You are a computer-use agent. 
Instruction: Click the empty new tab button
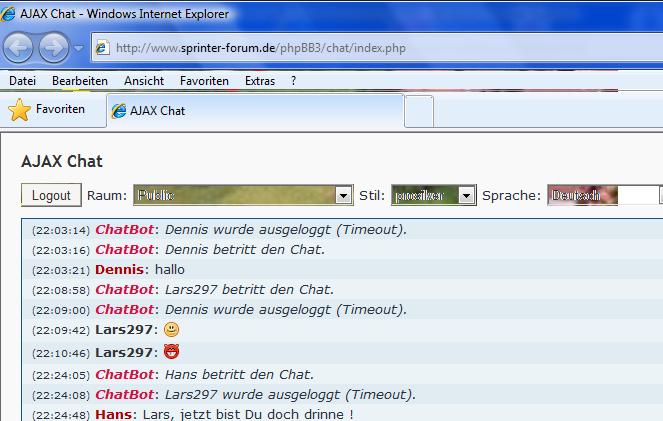[419, 111]
